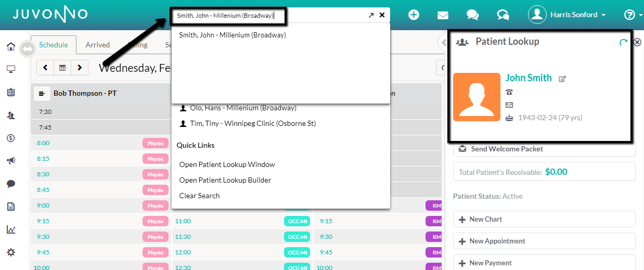
Task: Click patient email envelope icon
Action: [509, 105]
